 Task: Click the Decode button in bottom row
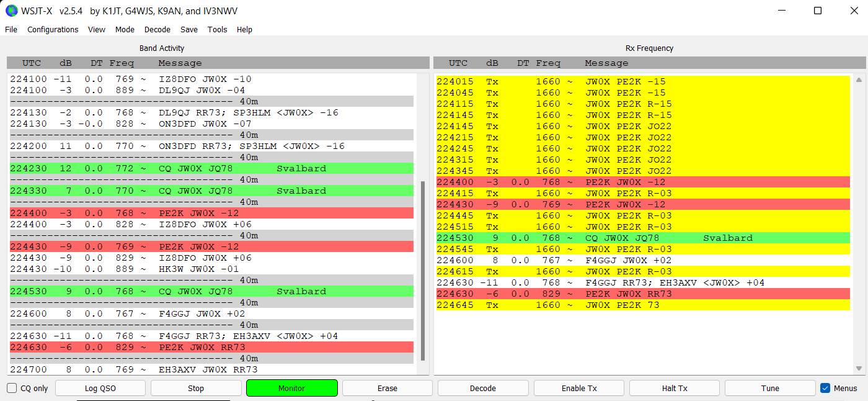pos(483,388)
